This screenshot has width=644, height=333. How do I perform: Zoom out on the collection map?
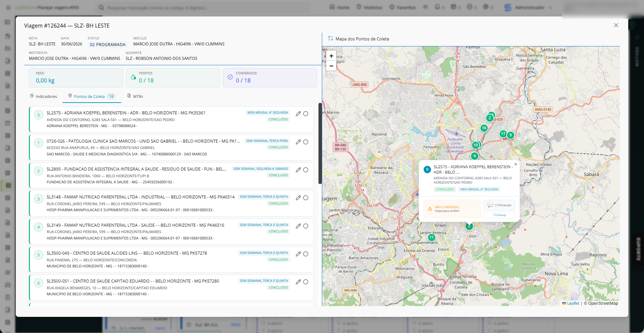click(331, 66)
